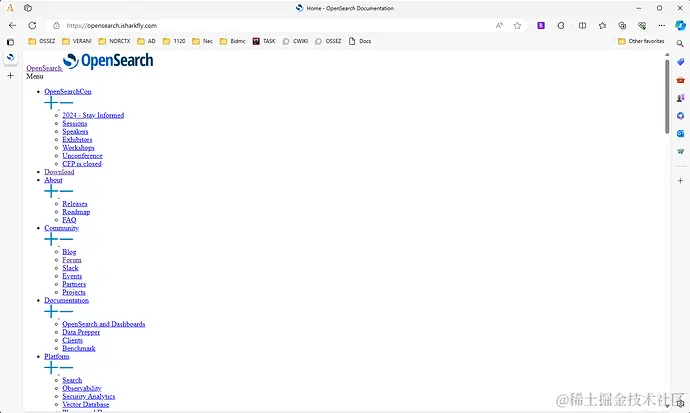Open the profile icon at top left
Screen dimensions: 690x413
[10, 8]
